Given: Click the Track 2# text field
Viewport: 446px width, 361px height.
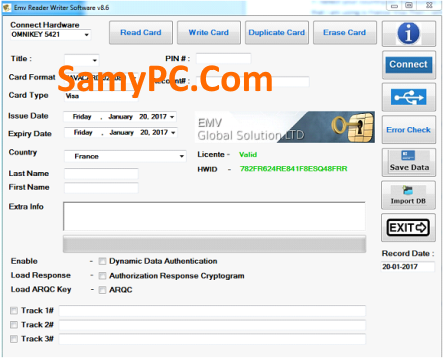Looking at the screenshot, I should coord(212,325).
